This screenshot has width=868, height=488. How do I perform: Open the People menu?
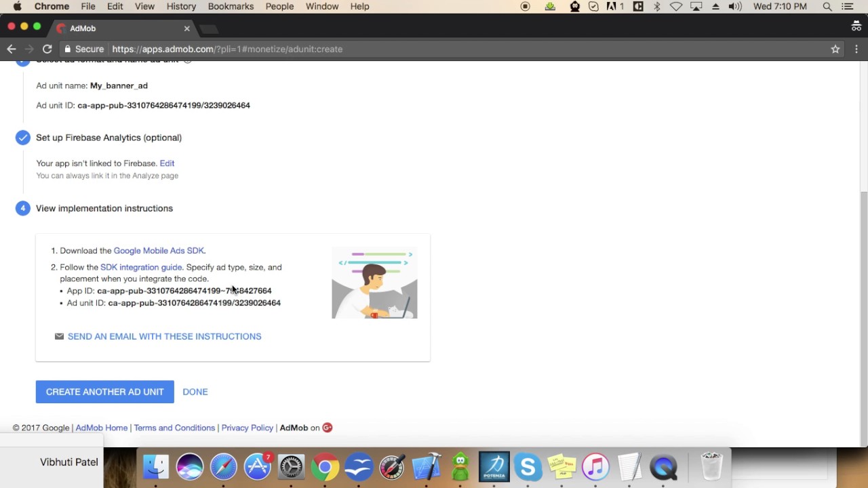pyautogui.click(x=279, y=7)
